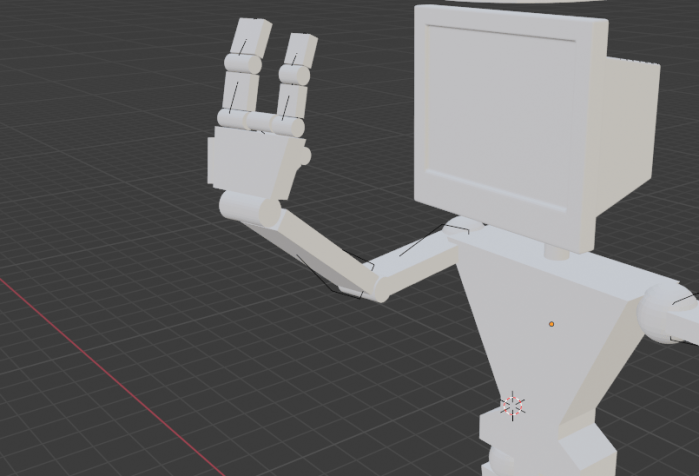Select the wrist joint cylinder under the hand
The height and width of the screenshot is (476, 699).
pos(250,208)
